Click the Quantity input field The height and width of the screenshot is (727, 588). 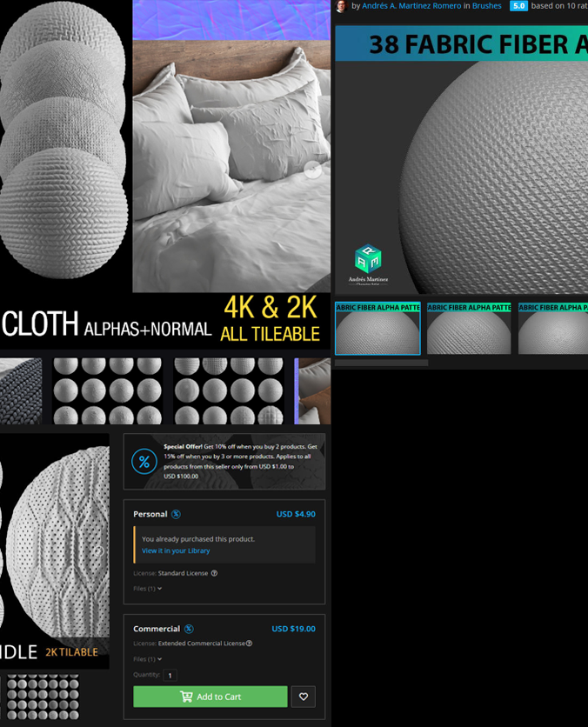[170, 675]
